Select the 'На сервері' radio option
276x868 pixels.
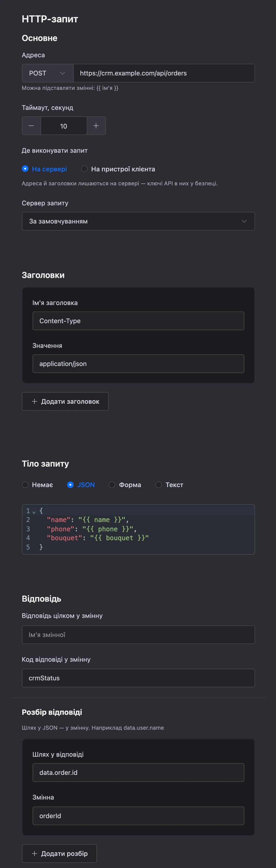pos(44,169)
